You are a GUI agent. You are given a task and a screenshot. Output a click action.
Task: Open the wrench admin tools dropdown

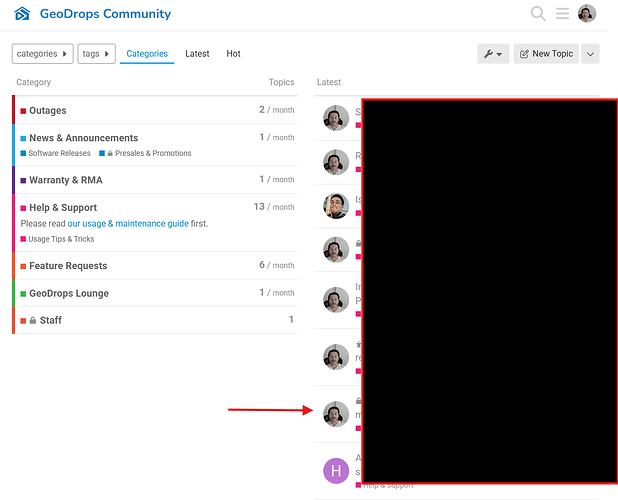click(493, 54)
